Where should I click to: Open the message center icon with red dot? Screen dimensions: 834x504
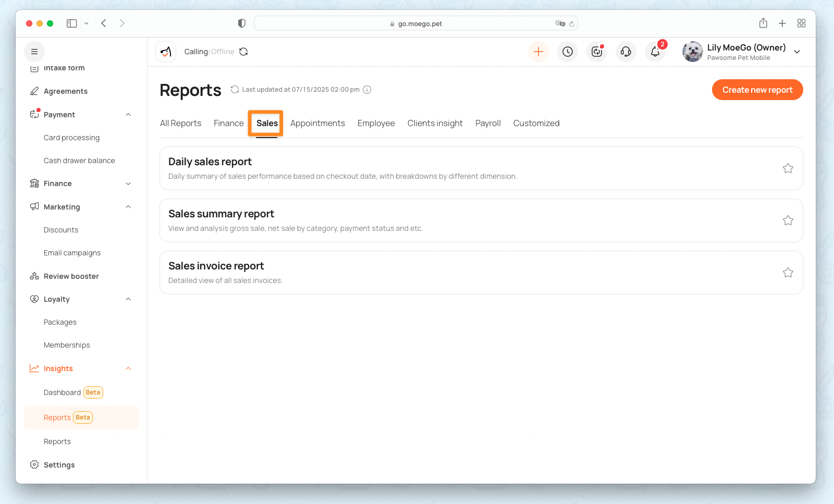pos(597,52)
